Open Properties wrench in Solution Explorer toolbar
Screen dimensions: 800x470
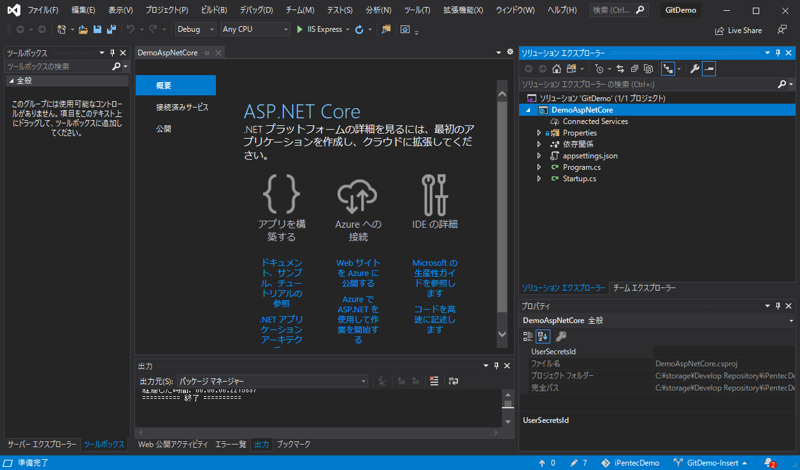point(694,68)
